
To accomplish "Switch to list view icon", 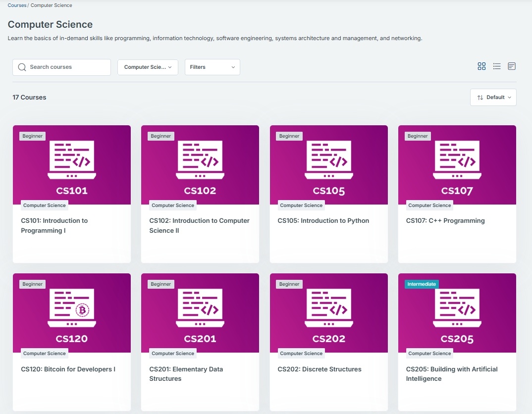I will [x=497, y=66].
